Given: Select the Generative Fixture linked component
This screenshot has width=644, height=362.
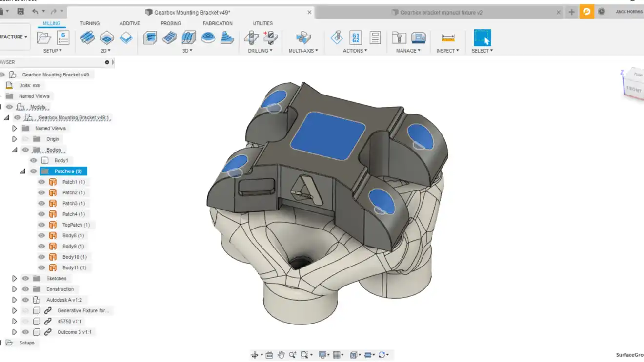Looking at the screenshot, I should click(x=83, y=310).
